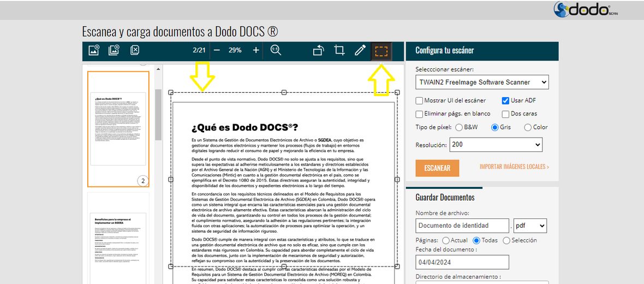Select B&W pixel type

pos(459,127)
